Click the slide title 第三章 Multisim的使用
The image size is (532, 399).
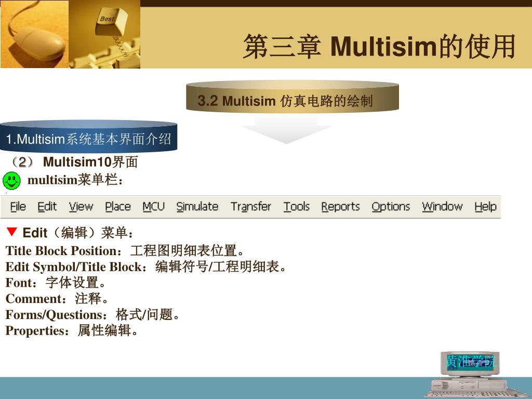click(x=379, y=46)
